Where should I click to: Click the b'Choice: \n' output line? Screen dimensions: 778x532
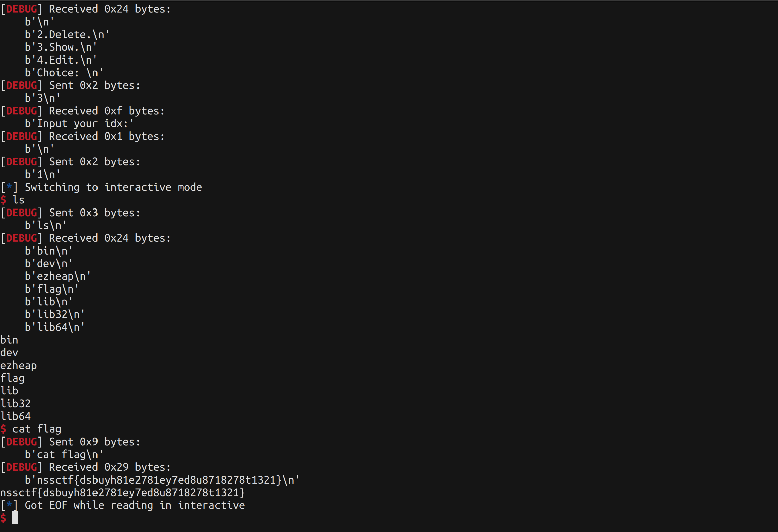[x=64, y=73]
